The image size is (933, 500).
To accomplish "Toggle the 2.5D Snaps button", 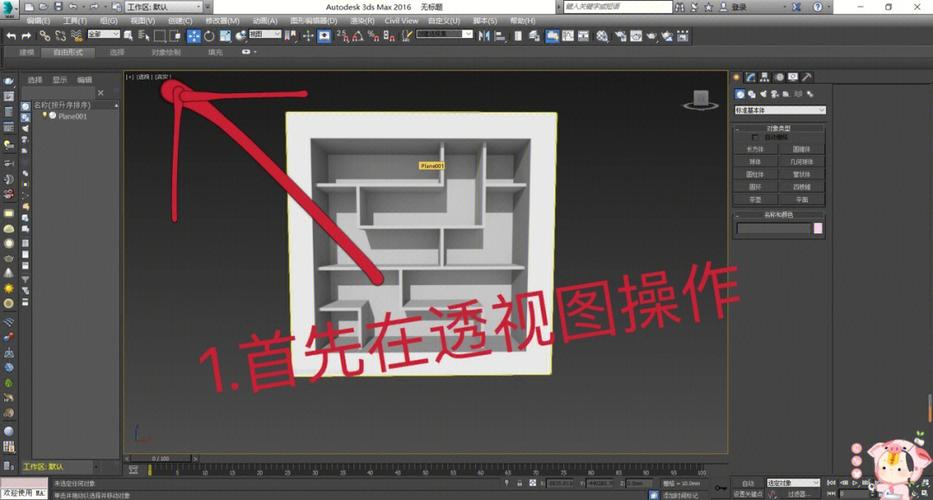I will pyautogui.click(x=343, y=36).
